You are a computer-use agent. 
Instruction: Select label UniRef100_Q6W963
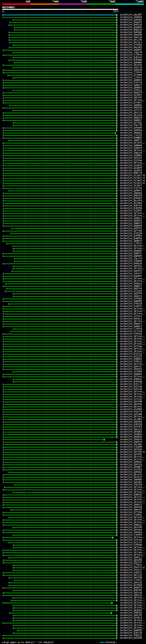point(131,80)
